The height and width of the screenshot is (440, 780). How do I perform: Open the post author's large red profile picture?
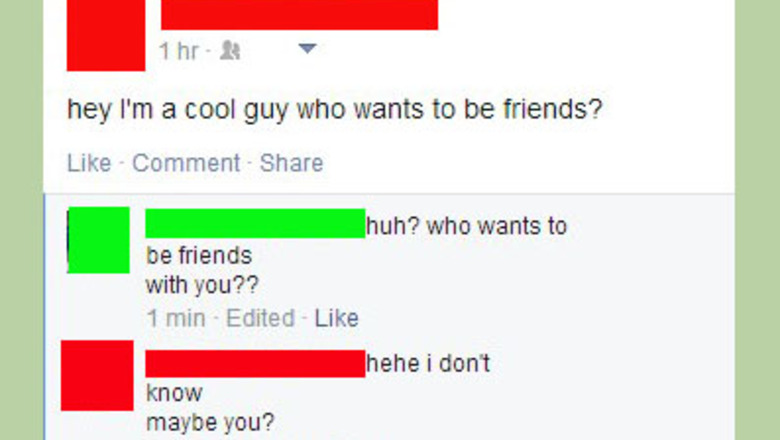click(x=106, y=35)
